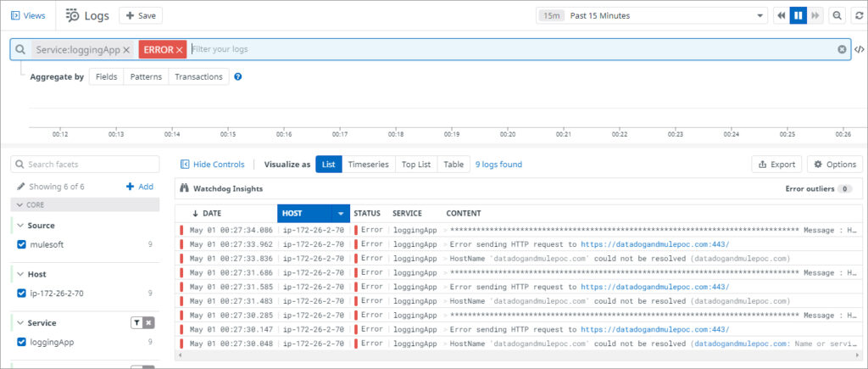Uncheck the ip-172-26-2-70 host checkbox
Viewport: 868px width, 369px height.
point(21,294)
